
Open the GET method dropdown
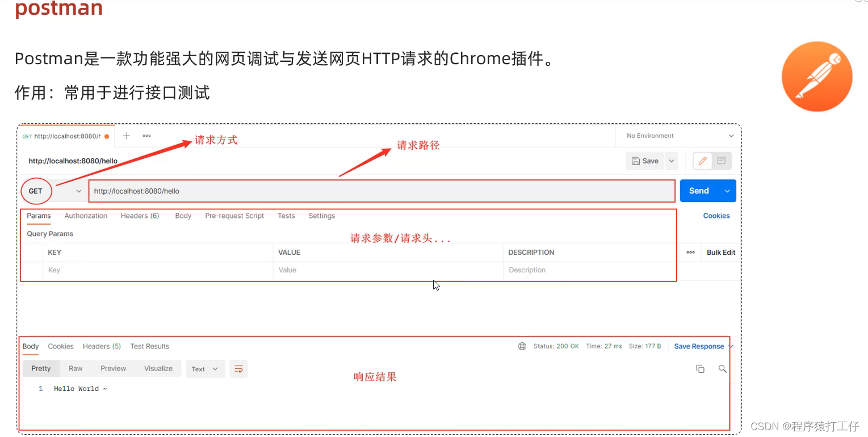[x=79, y=191]
